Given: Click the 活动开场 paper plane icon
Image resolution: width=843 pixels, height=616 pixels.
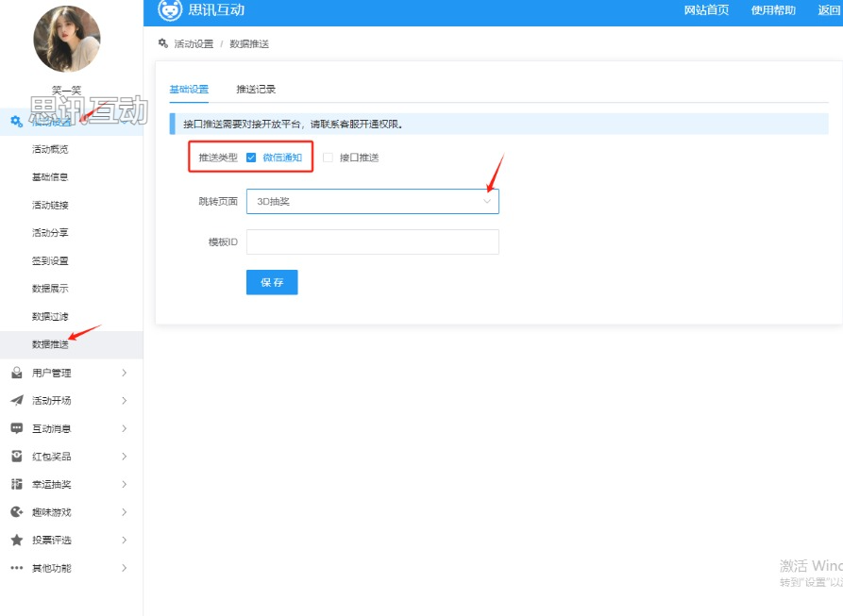Looking at the screenshot, I should click(16, 401).
